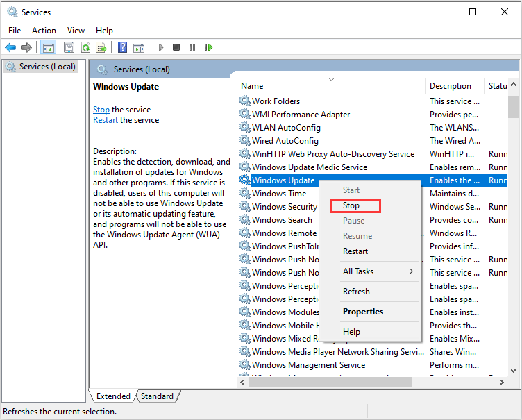The height and width of the screenshot is (420, 522).
Task: Click the scroll down arrow of services list
Action: point(514,371)
